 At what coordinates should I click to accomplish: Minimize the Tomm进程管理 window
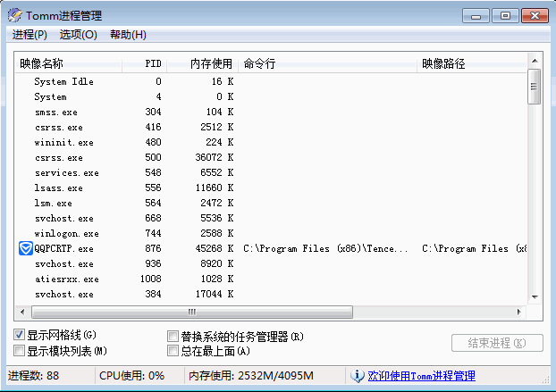click(476, 16)
